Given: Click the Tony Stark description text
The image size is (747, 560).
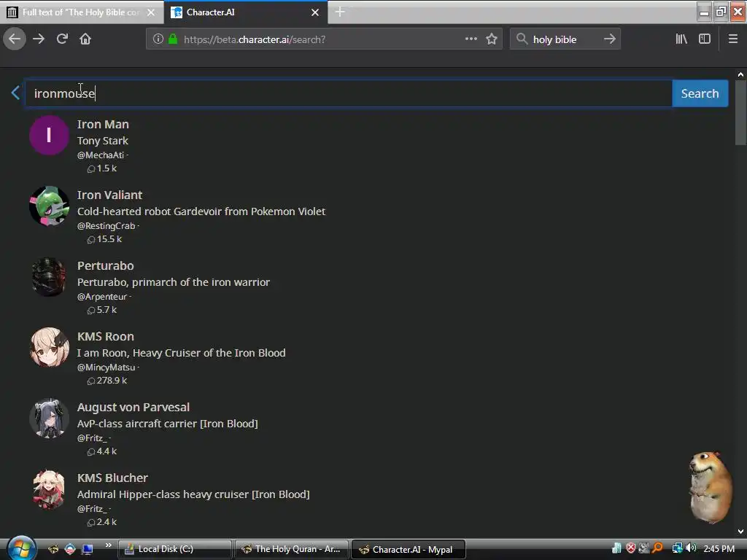Looking at the screenshot, I should point(102,141).
